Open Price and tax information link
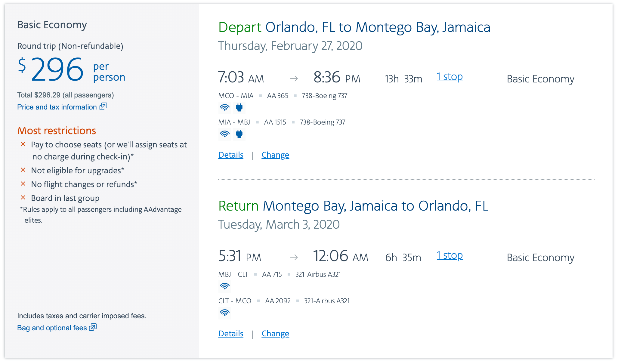This screenshot has width=618, height=364. [x=57, y=107]
